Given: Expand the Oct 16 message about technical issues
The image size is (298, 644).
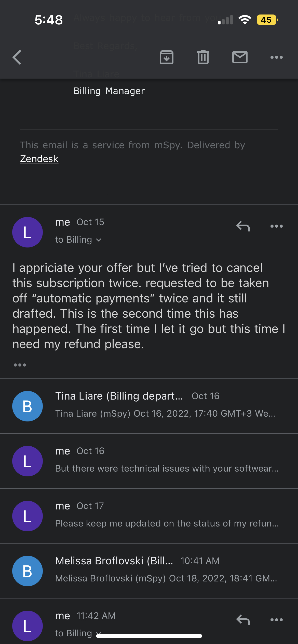Looking at the screenshot, I should pos(149,461).
